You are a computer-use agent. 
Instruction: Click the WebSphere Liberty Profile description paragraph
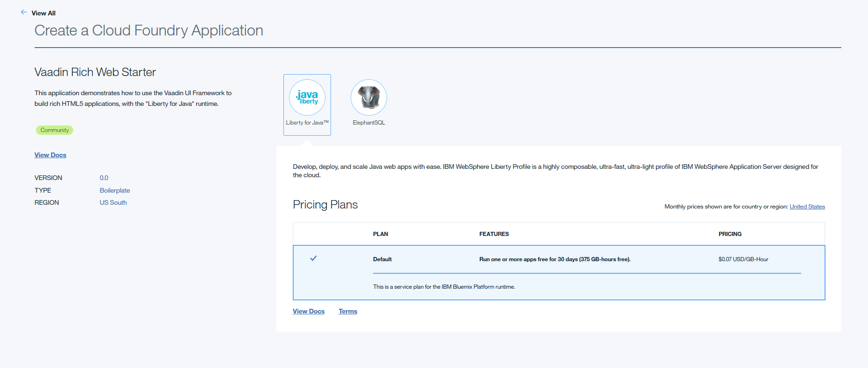[x=556, y=171]
